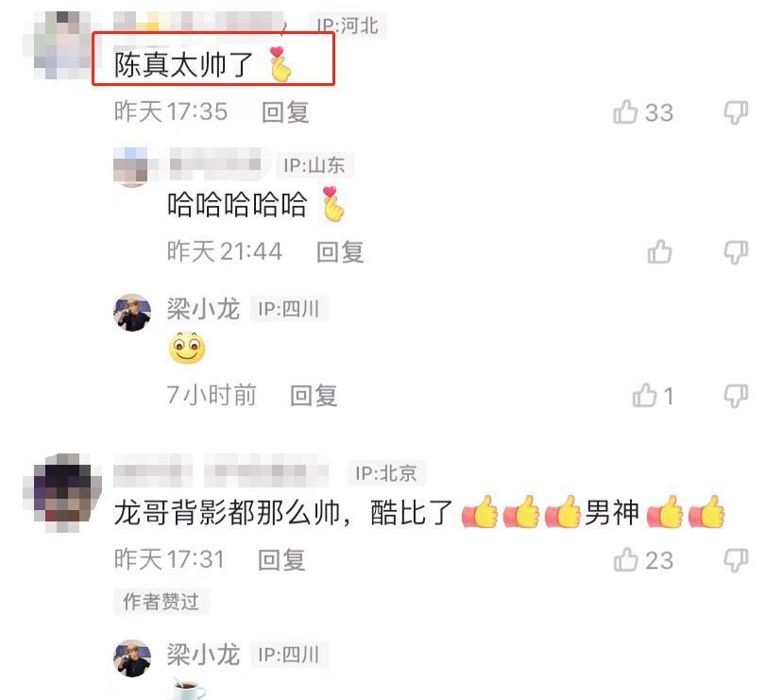Like the 哈哈哈哈哈 reply

659,251
